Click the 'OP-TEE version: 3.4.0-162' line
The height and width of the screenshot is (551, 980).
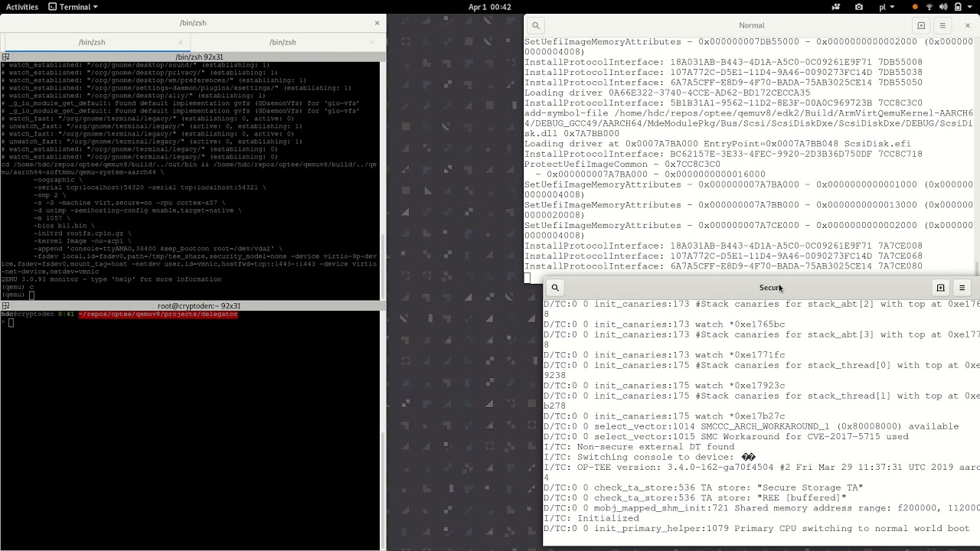761,468
